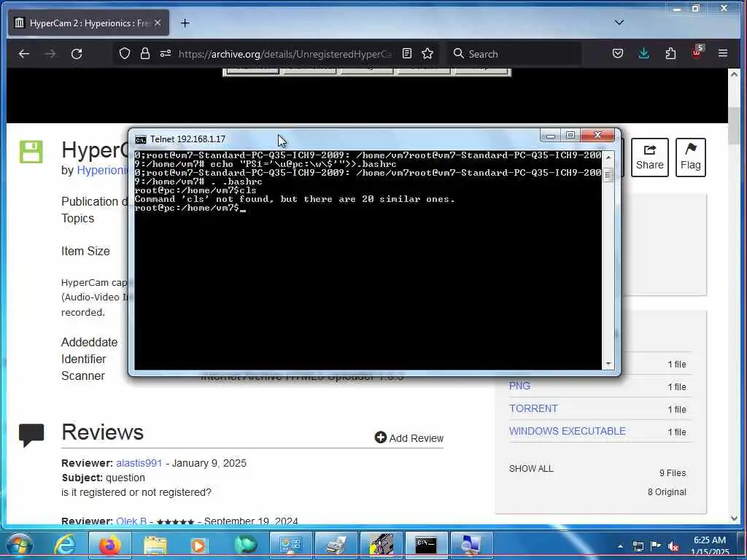Toggle reader view for this page
This screenshot has height=560, width=747.
[x=407, y=54]
